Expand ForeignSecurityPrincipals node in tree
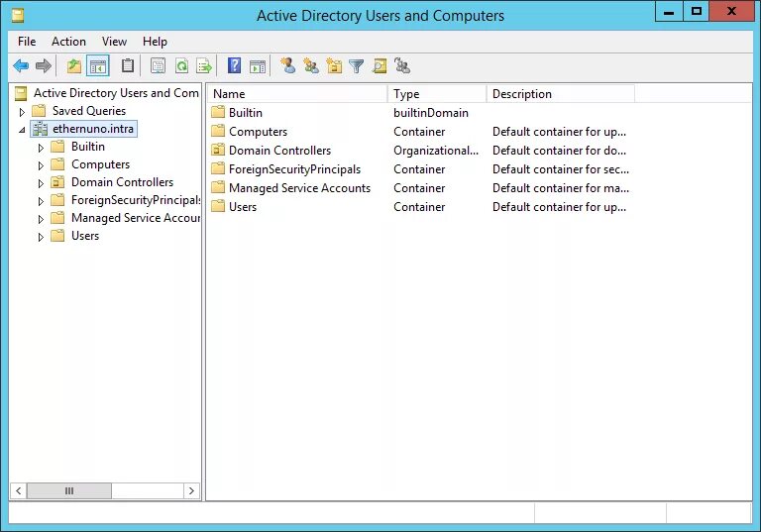The image size is (761, 532). point(41,201)
